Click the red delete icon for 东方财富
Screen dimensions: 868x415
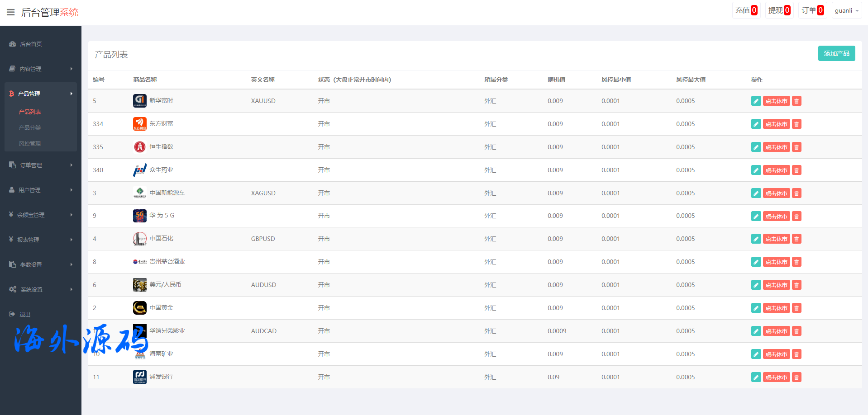pyautogui.click(x=796, y=124)
